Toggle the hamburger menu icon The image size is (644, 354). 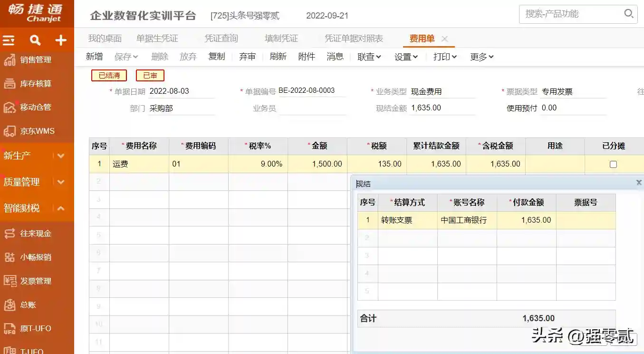coord(9,40)
